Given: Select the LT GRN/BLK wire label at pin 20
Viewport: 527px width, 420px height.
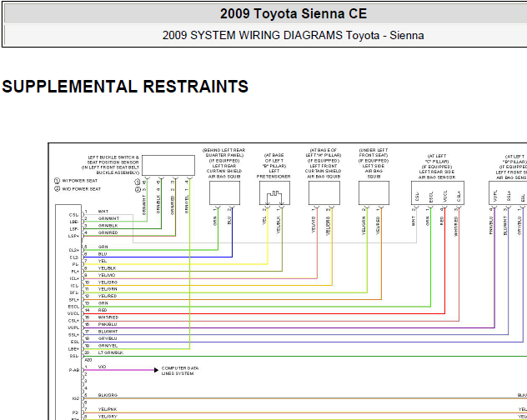Looking at the screenshot, I should click(x=111, y=352).
